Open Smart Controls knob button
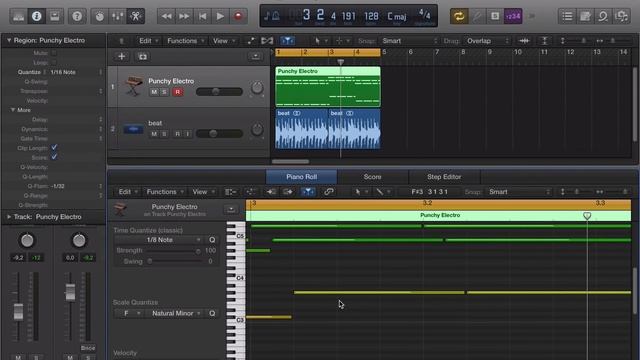Screen dimensions: 640x360 click(99, 16)
